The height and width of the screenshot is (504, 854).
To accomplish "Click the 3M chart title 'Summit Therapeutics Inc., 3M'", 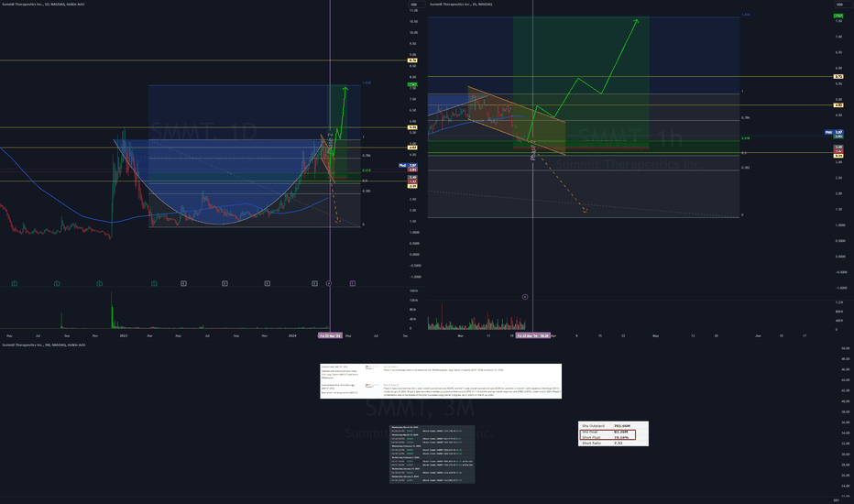I will coord(44,345).
